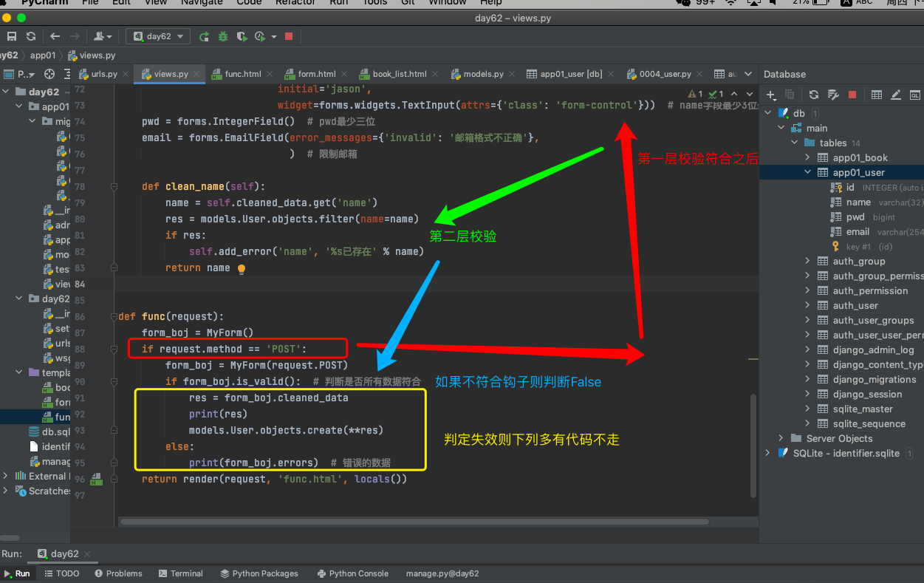Open the TODO tool window
Image resolution: width=924 pixels, height=583 pixels.
click(x=61, y=573)
